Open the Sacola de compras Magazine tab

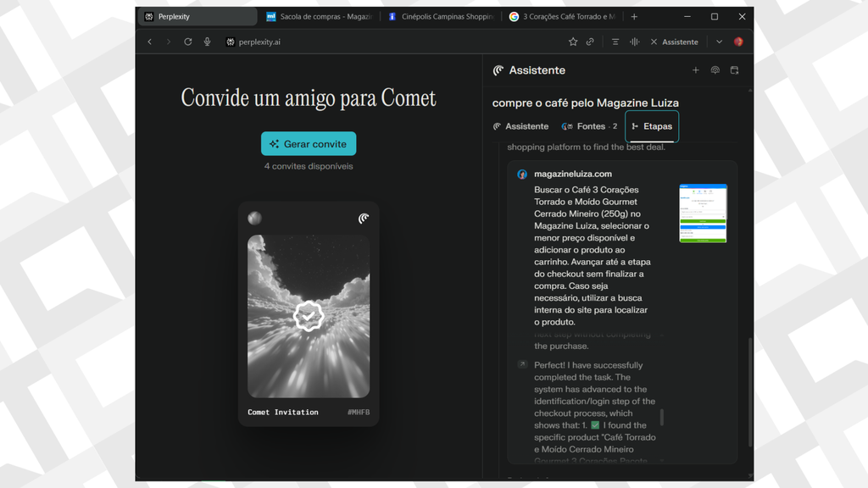click(318, 17)
